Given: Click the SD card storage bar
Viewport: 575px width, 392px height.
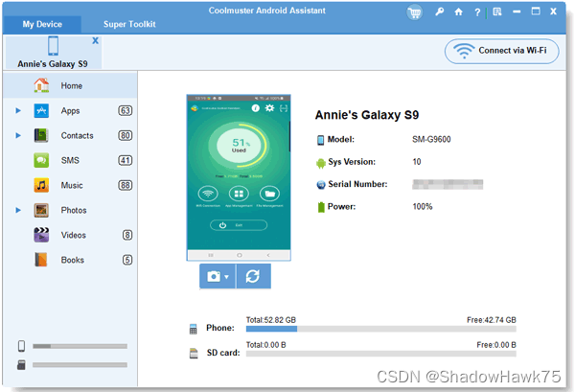Looking at the screenshot, I should point(381,354).
